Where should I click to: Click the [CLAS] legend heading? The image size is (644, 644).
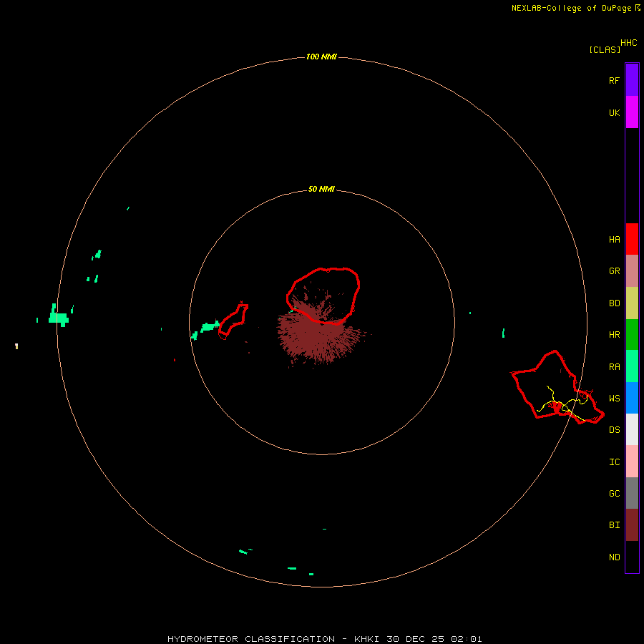(x=605, y=49)
